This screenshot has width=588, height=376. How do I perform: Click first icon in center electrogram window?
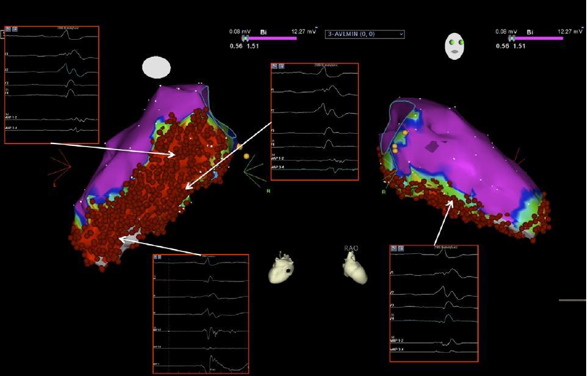pyautogui.click(x=274, y=66)
